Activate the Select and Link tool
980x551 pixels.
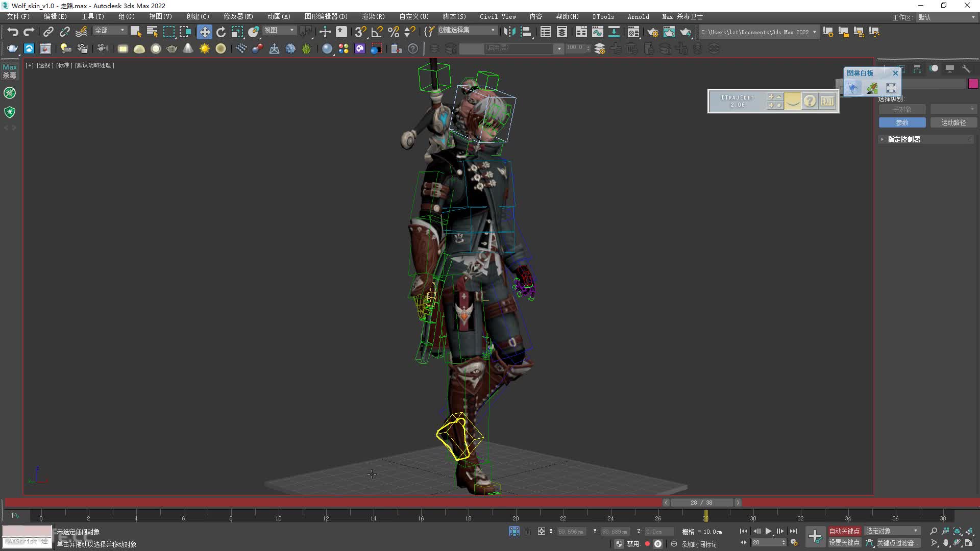pos(48,32)
